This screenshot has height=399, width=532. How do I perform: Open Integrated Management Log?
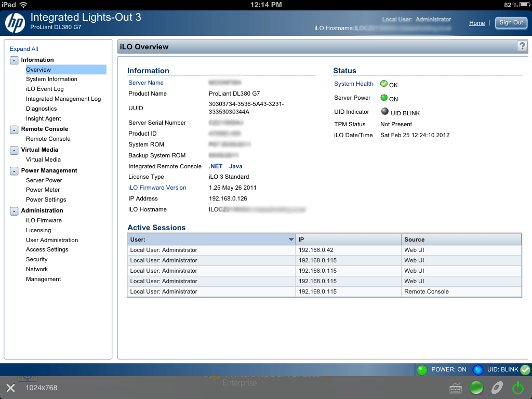[x=63, y=99]
